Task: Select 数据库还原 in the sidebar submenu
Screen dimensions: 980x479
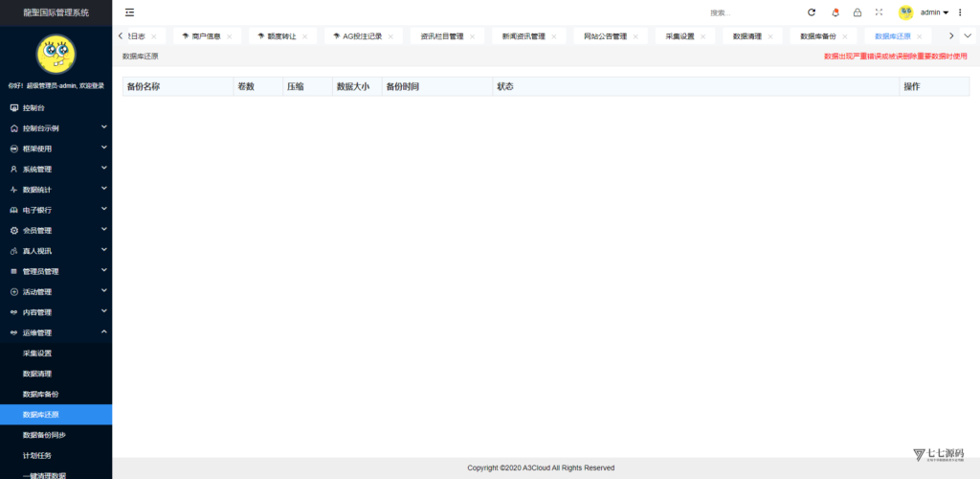Action: (x=56, y=414)
